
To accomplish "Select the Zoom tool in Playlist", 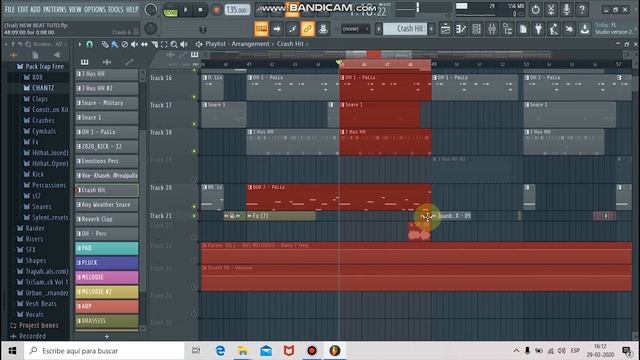I will tap(174, 44).
